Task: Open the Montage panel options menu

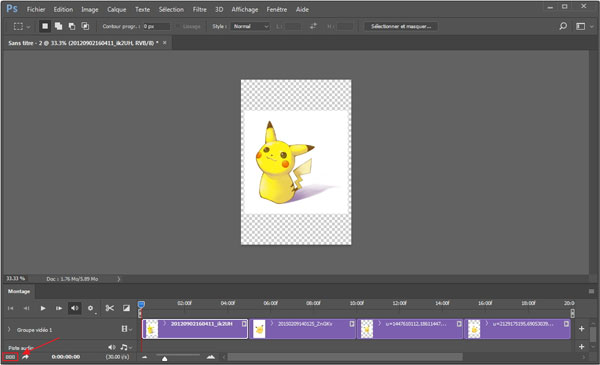Action: pyautogui.click(x=591, y=292)
